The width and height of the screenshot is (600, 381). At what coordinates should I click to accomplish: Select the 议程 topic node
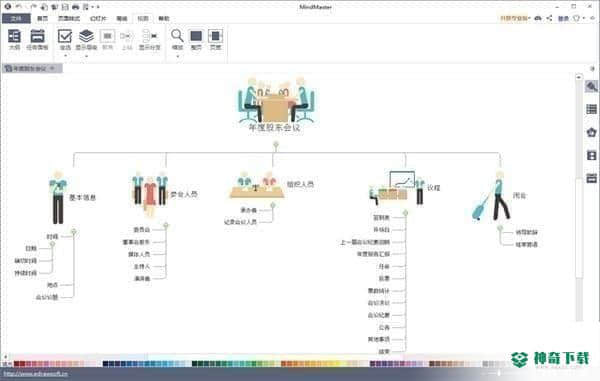434,187
